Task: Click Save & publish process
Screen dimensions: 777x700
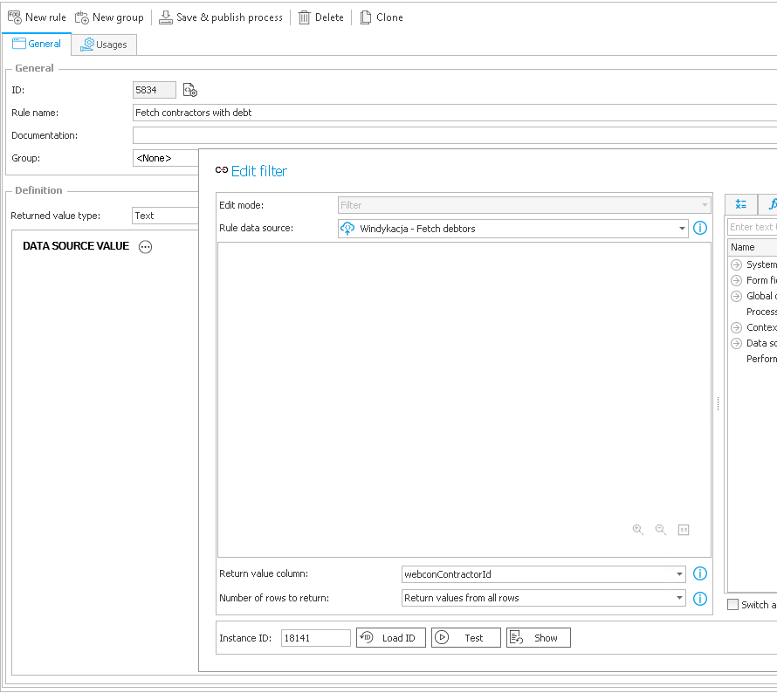Action: click(x=221, y=17)
